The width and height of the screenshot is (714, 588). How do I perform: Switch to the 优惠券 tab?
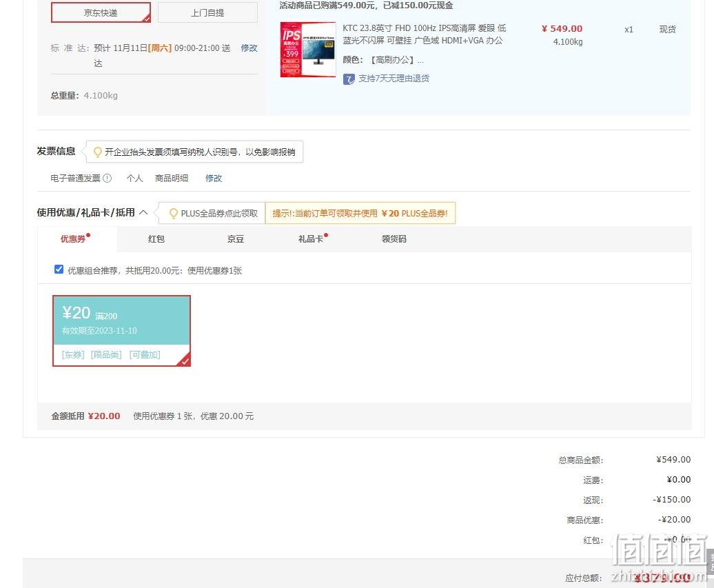coord(73,239)
